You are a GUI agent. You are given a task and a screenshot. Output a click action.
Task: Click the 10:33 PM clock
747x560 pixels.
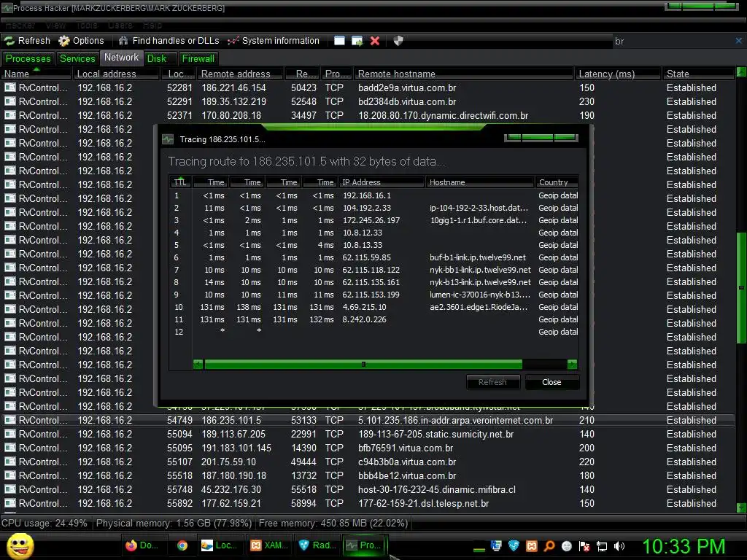684,546
